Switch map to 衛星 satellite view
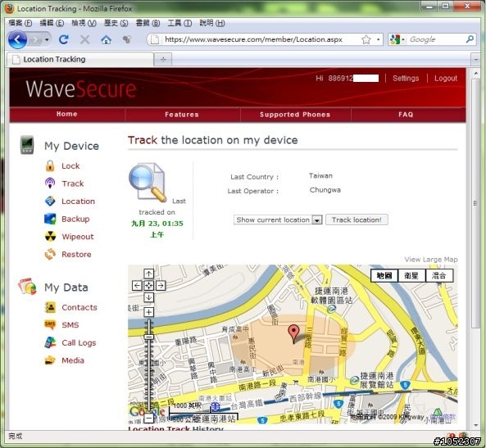 411,275
